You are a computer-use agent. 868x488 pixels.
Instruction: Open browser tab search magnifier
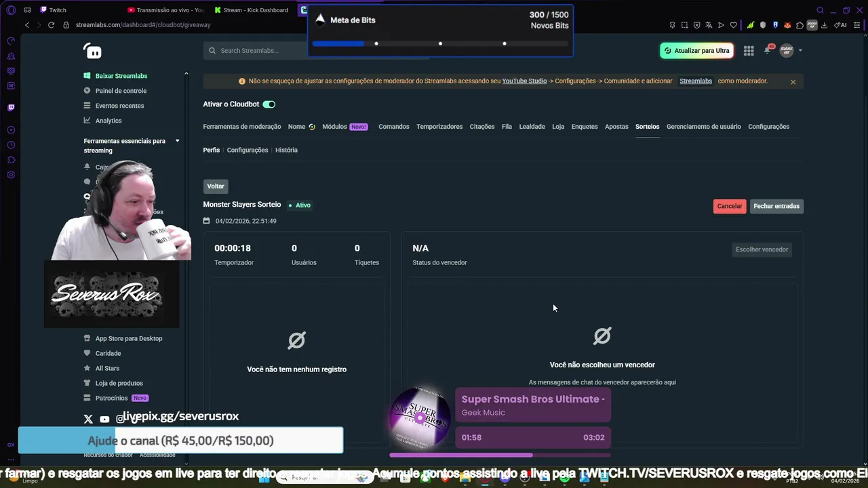pyautogui.click(x=820, y=10)
